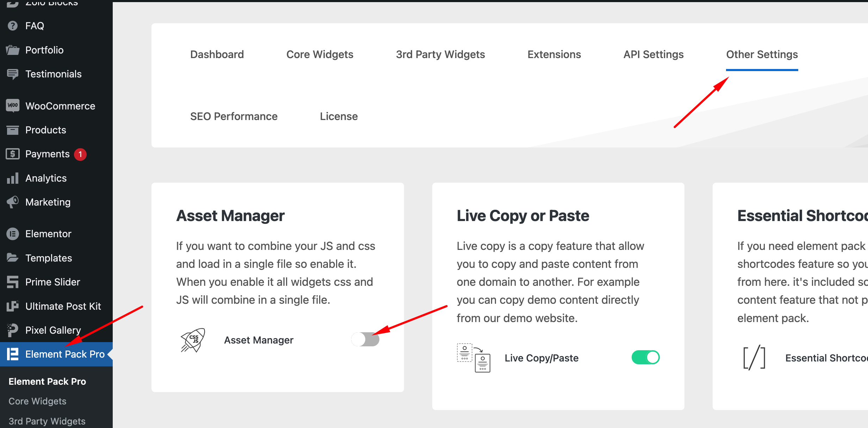Select the 3rd Party Widgets tab
Image resolution: width=868 pixels, height=428 pixels.
tap(440, 55)
